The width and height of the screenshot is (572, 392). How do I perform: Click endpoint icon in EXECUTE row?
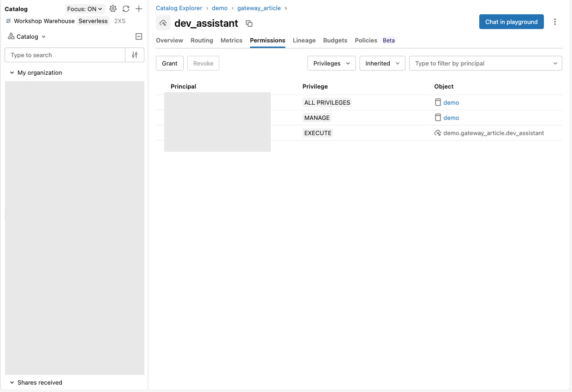(438, 133)
